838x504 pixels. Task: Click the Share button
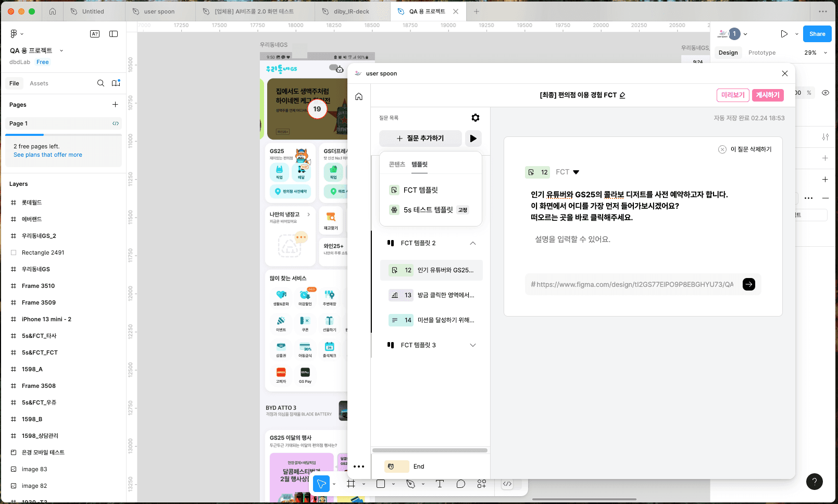coord(817,34)
